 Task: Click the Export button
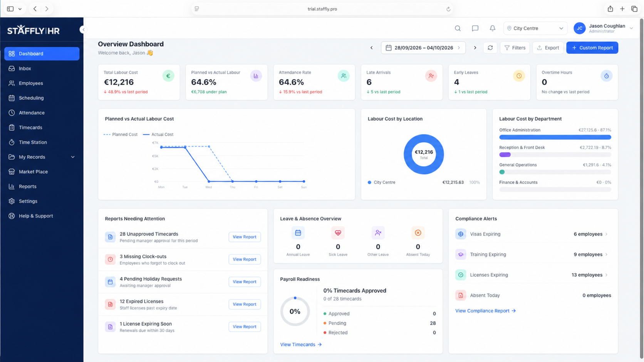tap(548, 48)
